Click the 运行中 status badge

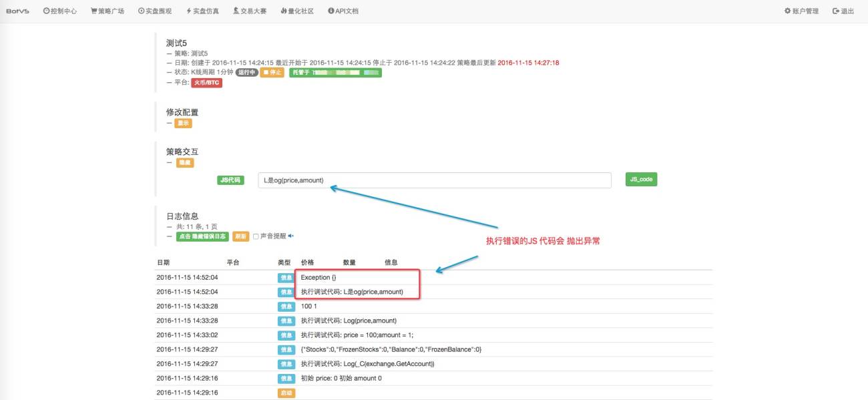tap(246, 72)
